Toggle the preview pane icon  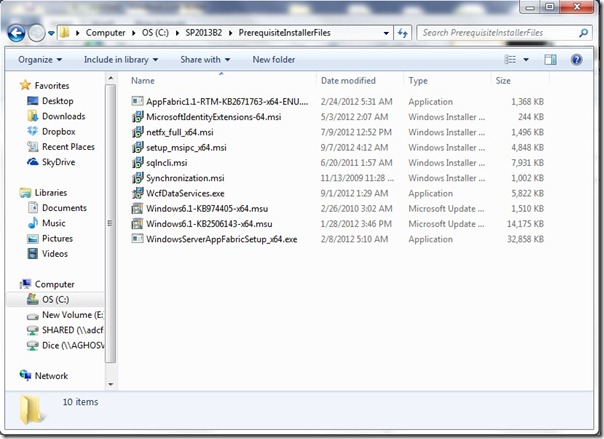point(550,59)
